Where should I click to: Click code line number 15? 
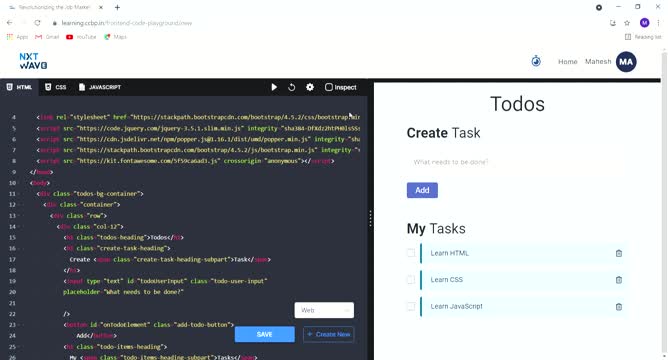pos(12,238)
